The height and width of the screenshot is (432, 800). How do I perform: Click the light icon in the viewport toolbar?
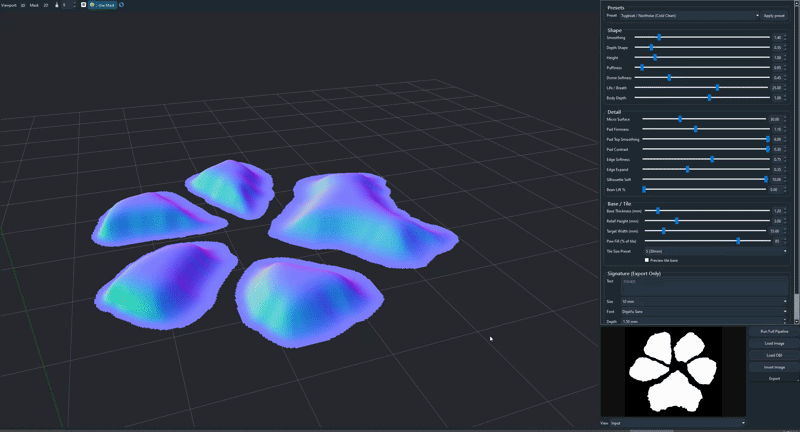tap(54, 5)
